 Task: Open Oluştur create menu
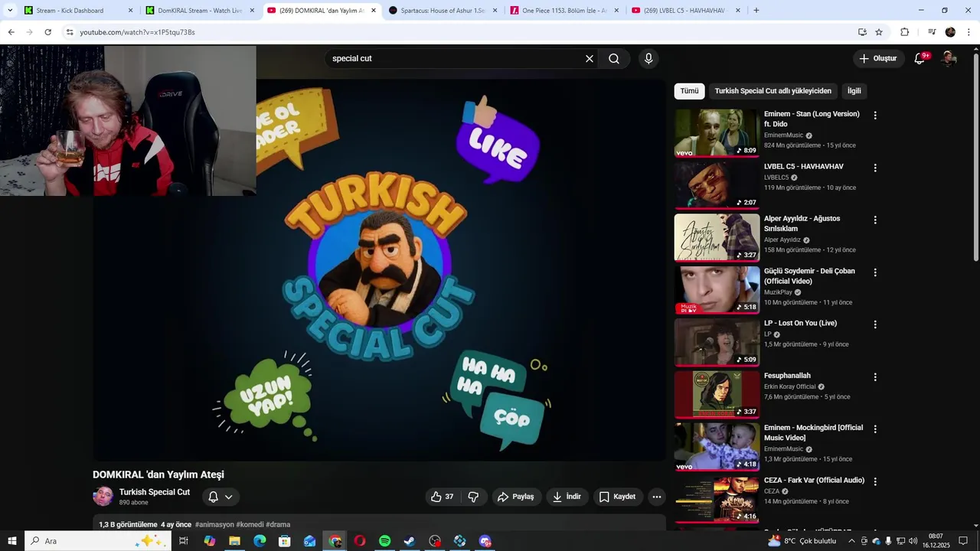point(877,58)
